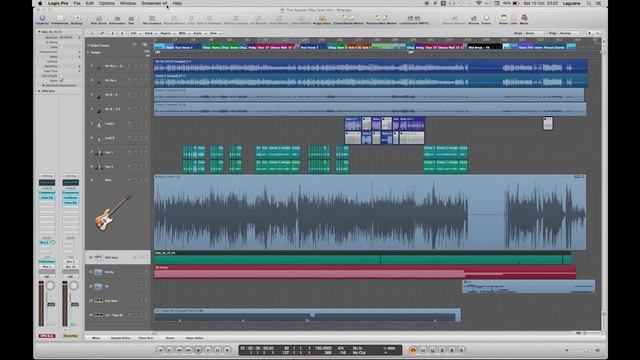Viewport: 640px width, 360px height.
Task: Switch to the Piano Roll tab
Action: (x=146, y=338)
